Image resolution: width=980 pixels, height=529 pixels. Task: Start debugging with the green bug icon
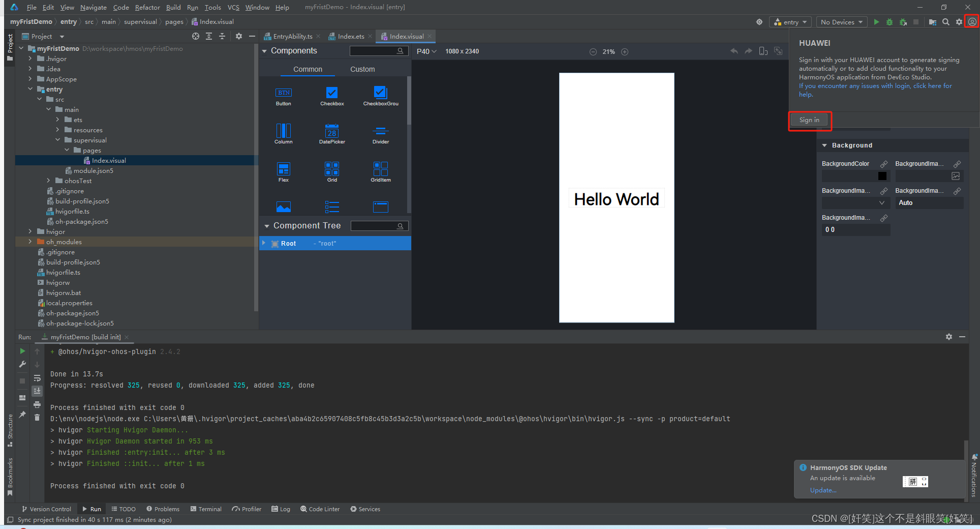click(x=890, y=22)
